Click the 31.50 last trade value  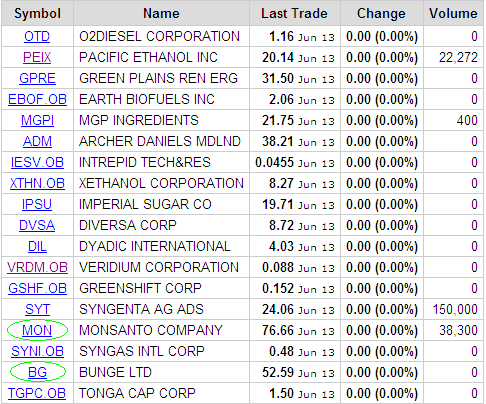coord(278,78)
